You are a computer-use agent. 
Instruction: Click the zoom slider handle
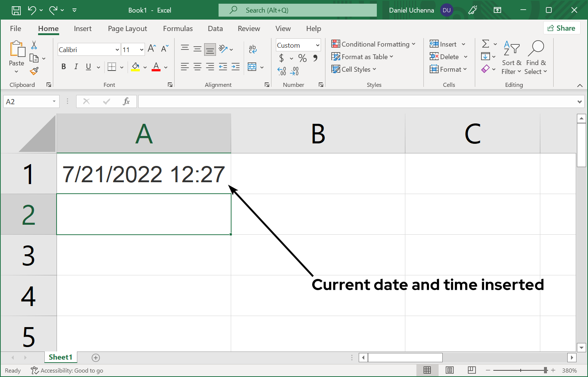[x=545, y=370]
